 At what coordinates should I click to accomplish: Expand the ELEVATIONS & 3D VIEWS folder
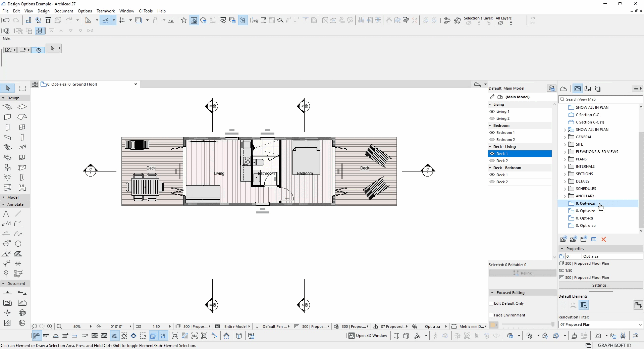point(565,152)
